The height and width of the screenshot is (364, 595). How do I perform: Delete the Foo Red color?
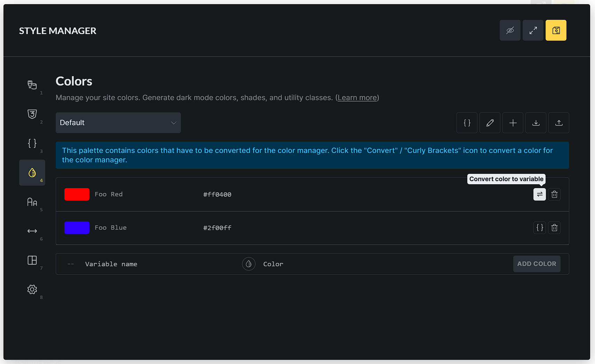click(554, 194)
